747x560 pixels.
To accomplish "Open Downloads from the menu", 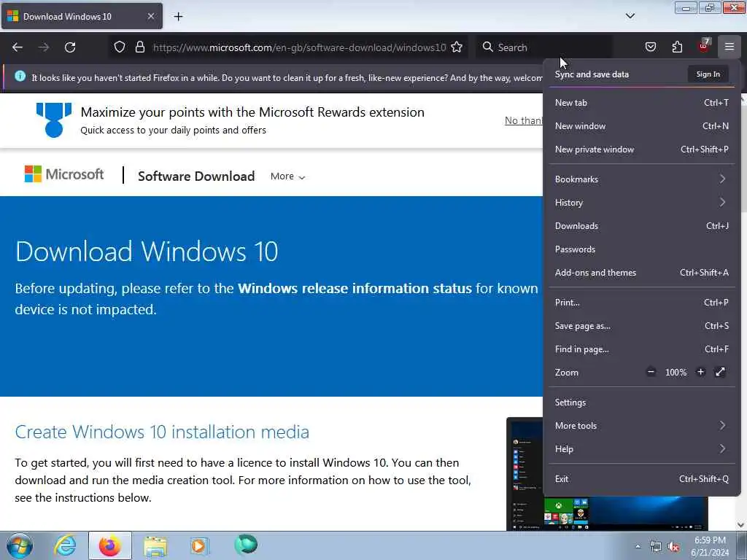I will tap(641, 226).
